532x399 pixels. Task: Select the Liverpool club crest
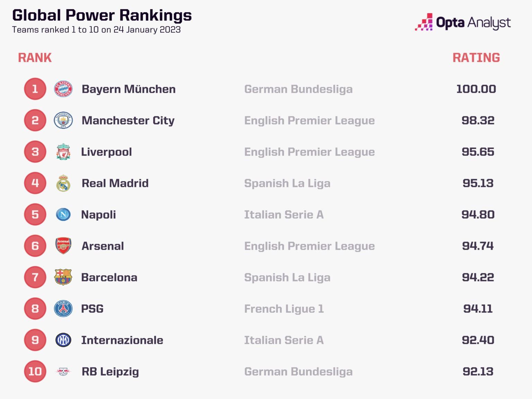63,152
